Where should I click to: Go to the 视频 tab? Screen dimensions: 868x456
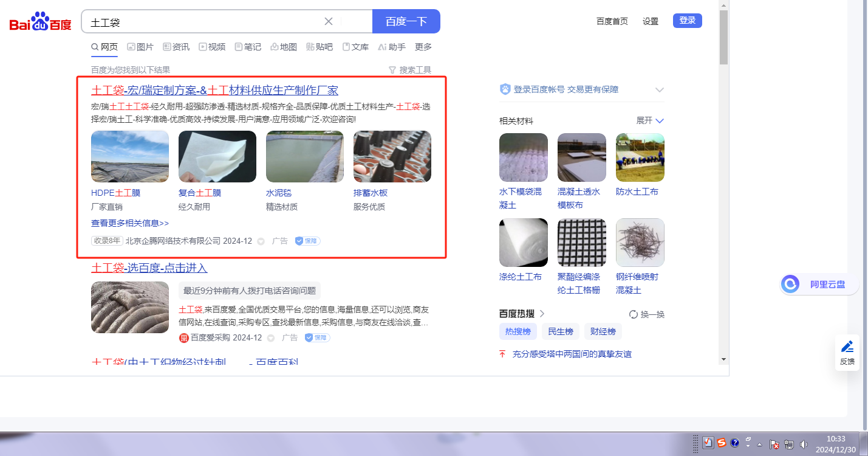[212, 47]
